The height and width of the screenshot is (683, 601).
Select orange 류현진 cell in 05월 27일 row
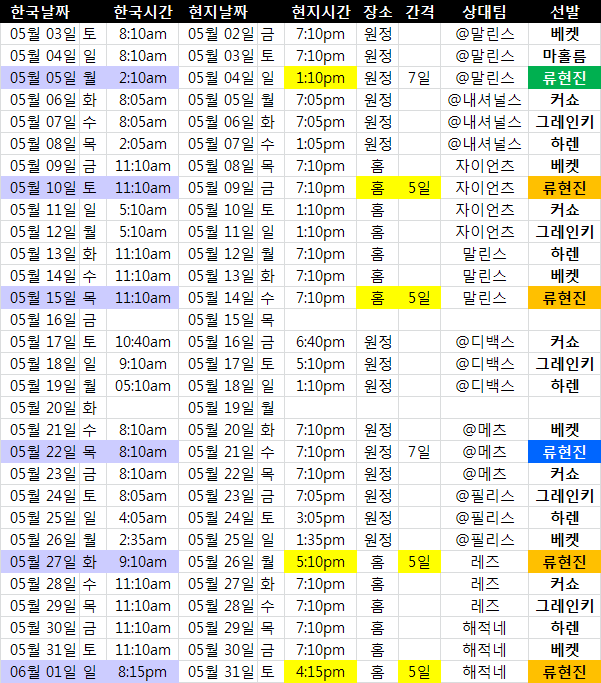pos(565,562)
